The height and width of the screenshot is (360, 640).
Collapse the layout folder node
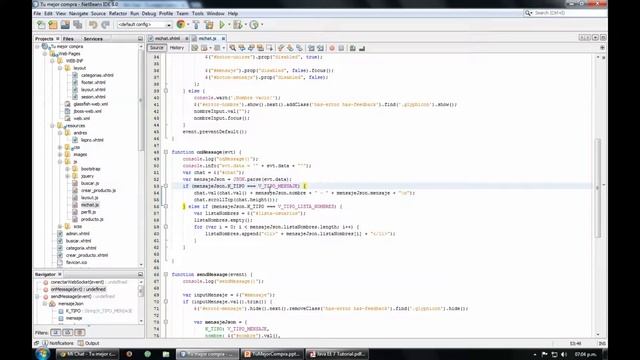point(60,68)
